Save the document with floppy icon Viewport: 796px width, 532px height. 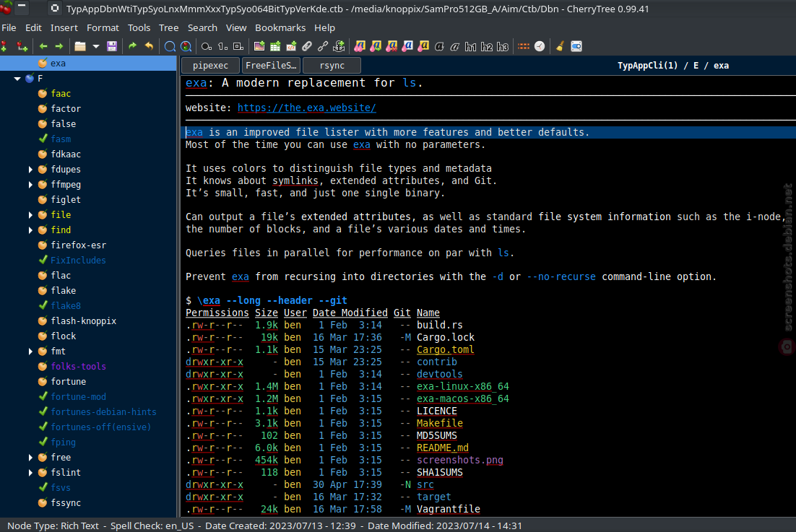tap(112, 46)
